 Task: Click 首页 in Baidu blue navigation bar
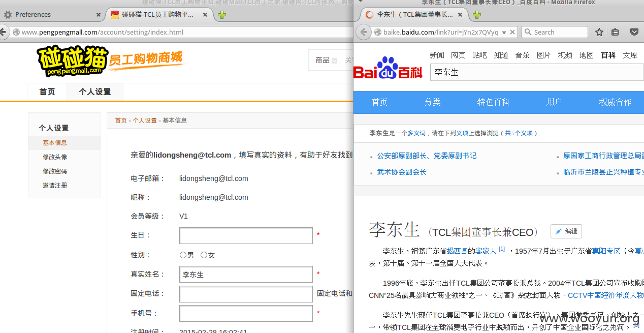(x=380, y=102)
